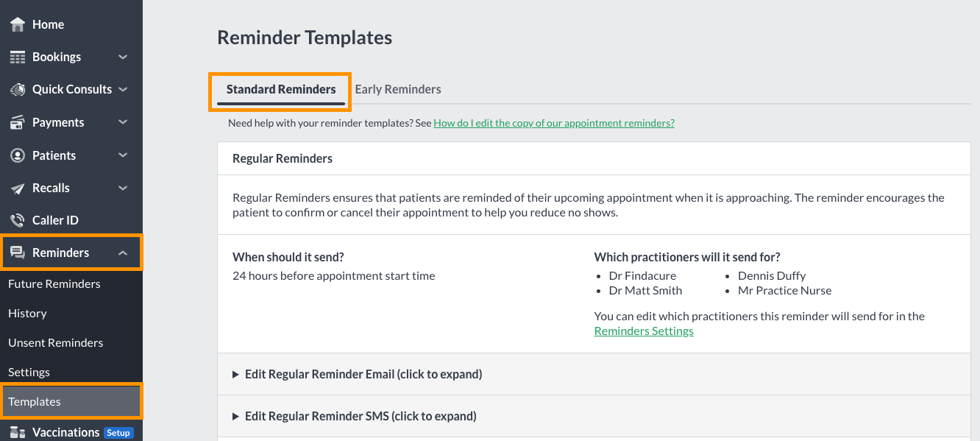Click the Payments card icon
Viewport: 980px width, 441px height.
coord(18,122)
